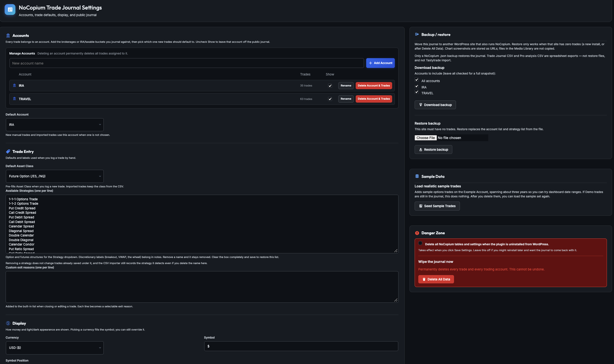Uncheck TRAVEL in Download backup accounts
614x364 pixels.
point(417,92)
